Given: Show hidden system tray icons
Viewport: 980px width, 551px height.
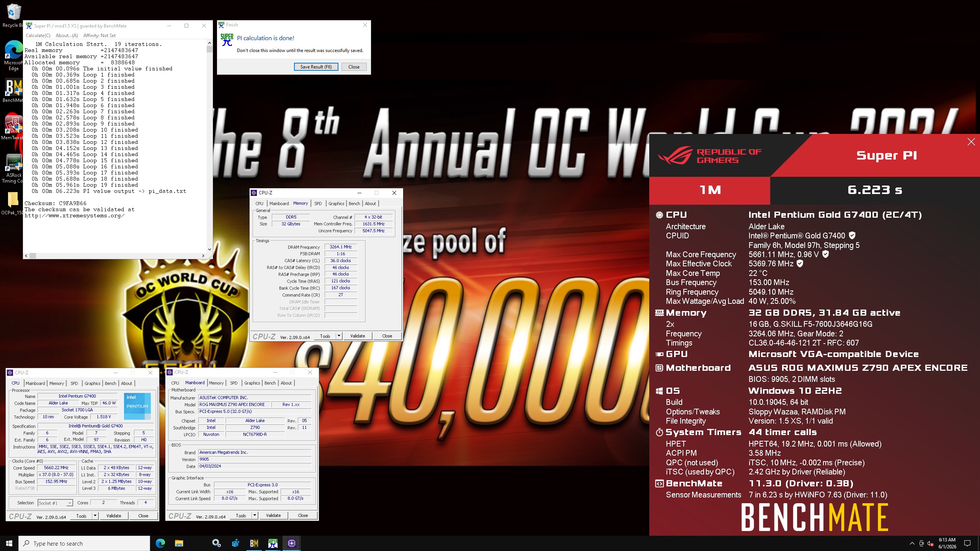Looking at the screenshot, I should pos(912,543).
